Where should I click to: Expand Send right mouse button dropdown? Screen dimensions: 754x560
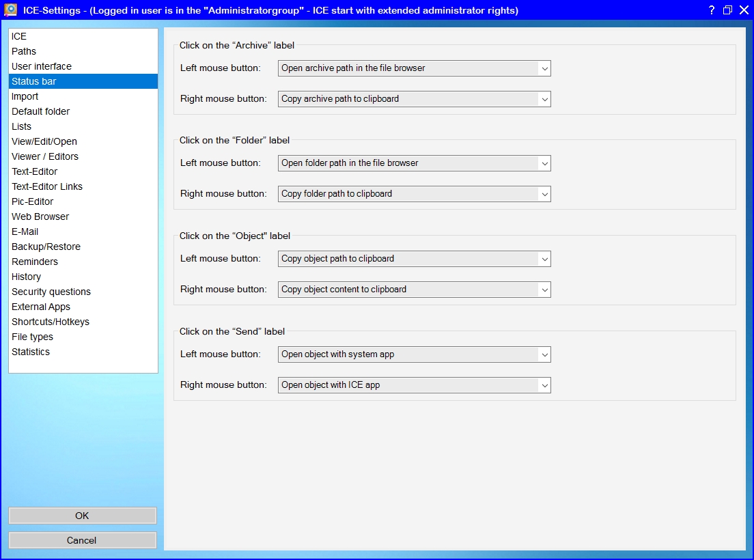pos(414,385)
